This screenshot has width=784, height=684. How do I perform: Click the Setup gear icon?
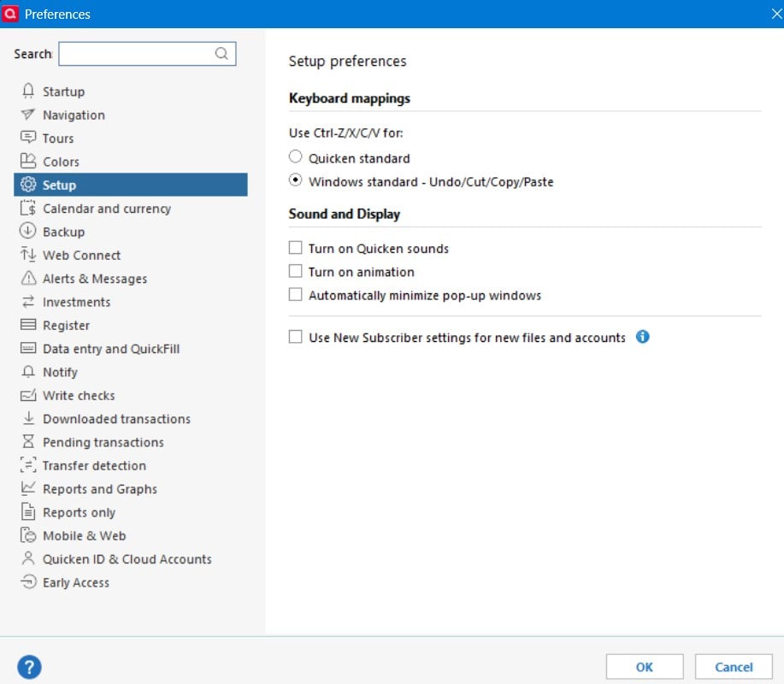pyautogui.click(x=28, y=185)
